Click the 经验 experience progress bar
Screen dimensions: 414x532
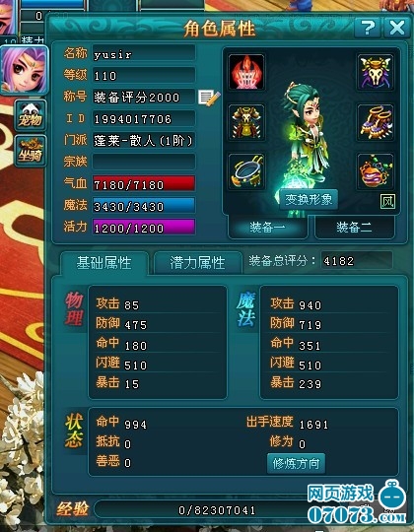(217, 510)
